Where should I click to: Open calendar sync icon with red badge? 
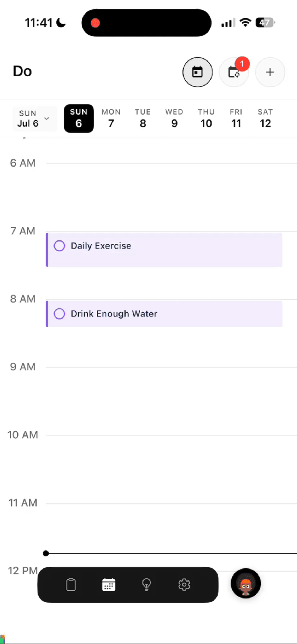[x=234, y=72]
